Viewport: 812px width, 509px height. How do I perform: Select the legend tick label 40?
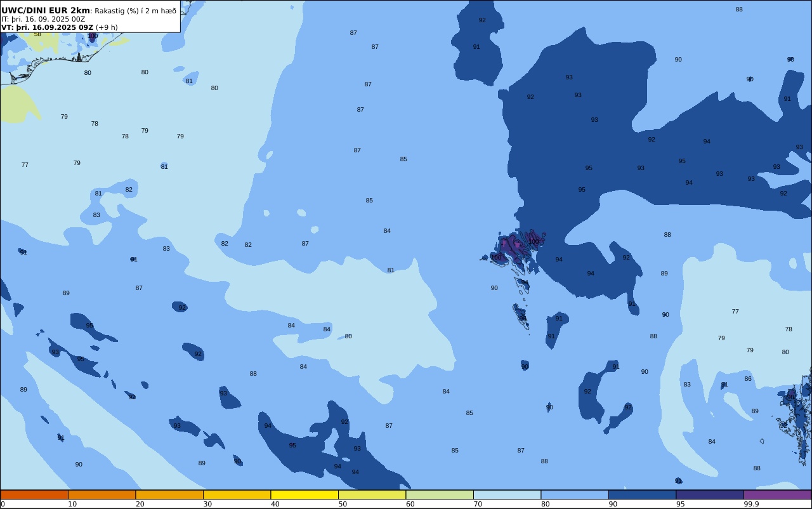(x=275, y=504)
